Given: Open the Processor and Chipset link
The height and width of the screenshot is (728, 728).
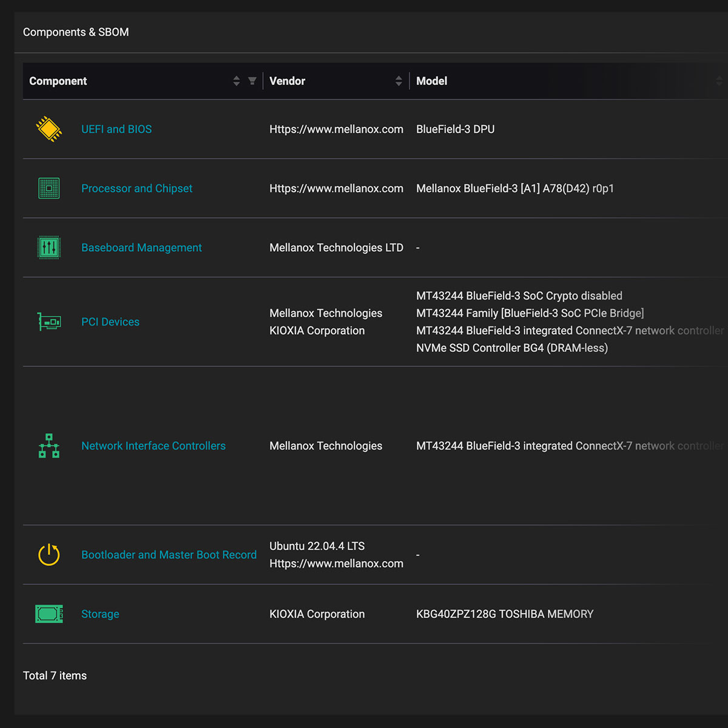Looking at the screenshot, I should [x=136, y=189].
